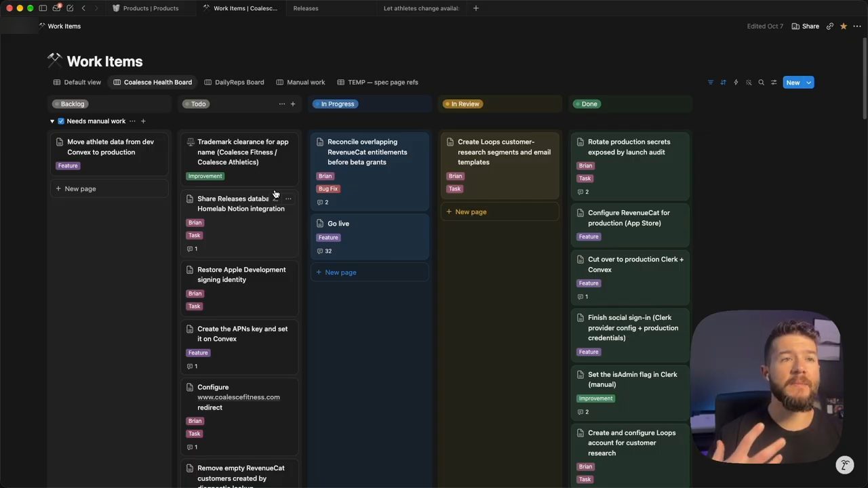868x488 pixels.
Task: Toggle the favorite star icon
Action: 844,26
